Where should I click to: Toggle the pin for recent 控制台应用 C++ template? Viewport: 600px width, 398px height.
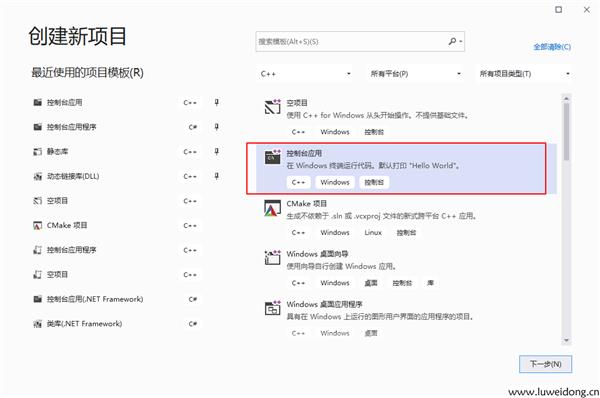coord(217,103)
